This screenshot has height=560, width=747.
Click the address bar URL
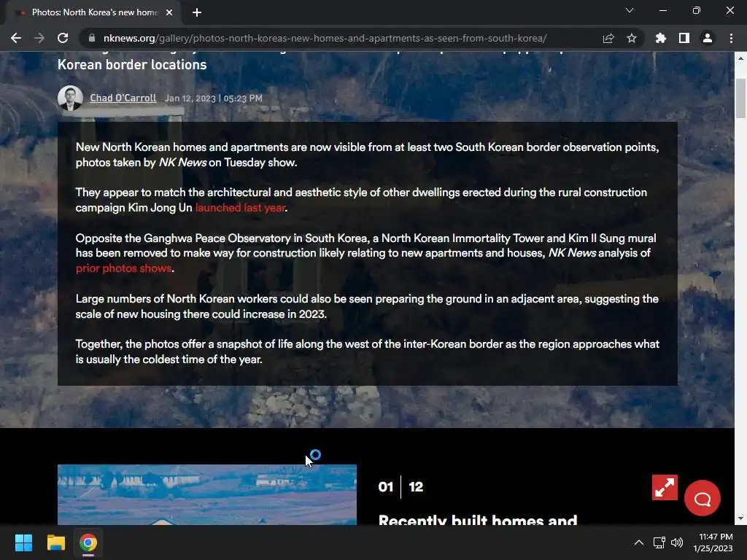(325, 38)
